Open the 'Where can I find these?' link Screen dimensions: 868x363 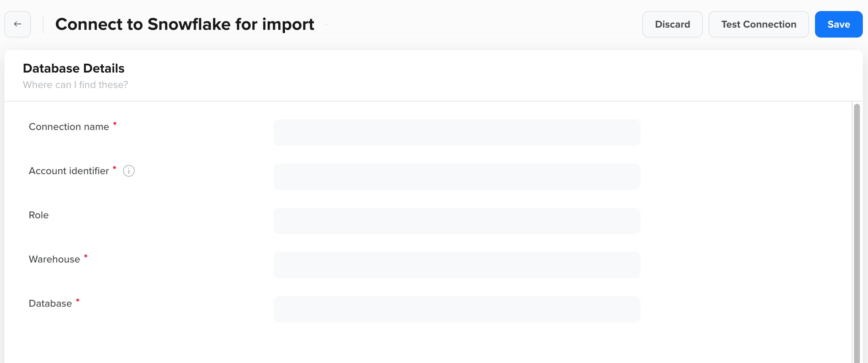tap(75, 85)
